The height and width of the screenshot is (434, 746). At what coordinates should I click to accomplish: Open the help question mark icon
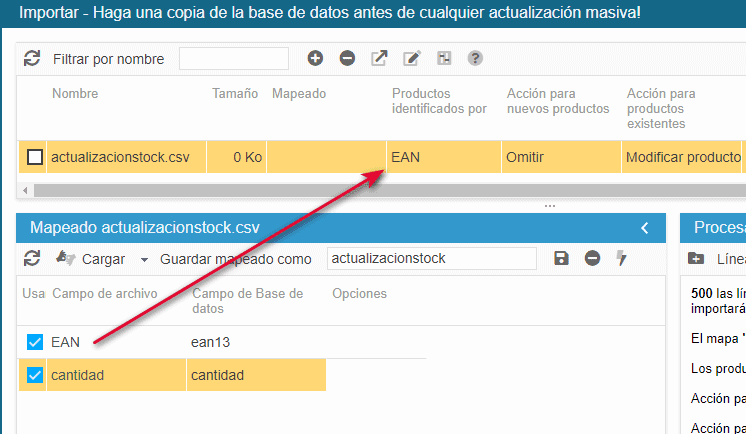click(475, 59)
